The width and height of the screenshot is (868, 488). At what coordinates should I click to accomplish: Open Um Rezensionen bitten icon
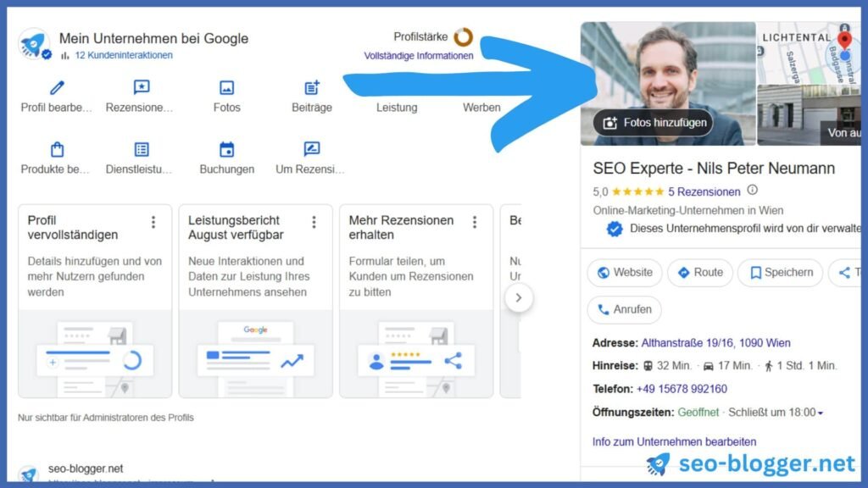click(312, 149)
